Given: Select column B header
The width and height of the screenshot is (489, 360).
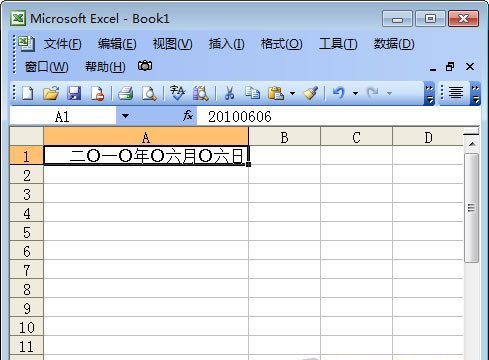Looking at the screenshot, I should click(284, 137).
